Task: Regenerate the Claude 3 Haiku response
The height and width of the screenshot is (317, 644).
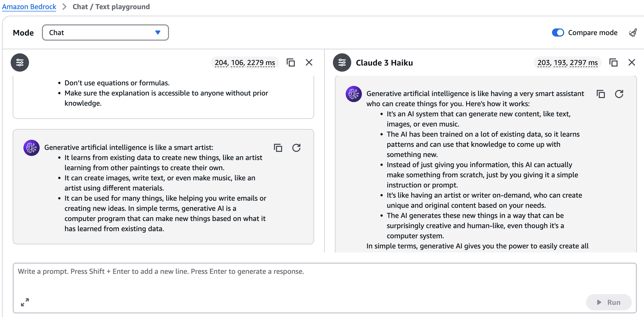Action: (x=619, y=94)
